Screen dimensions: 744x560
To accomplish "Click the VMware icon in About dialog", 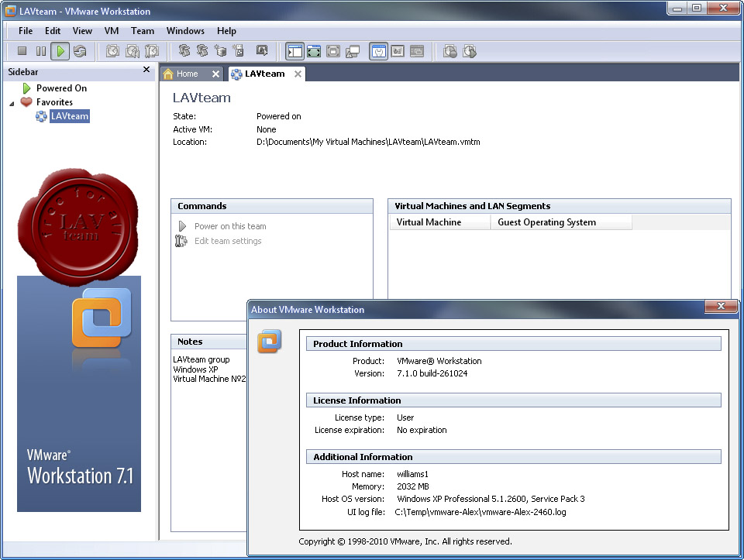I will point(269,342).
